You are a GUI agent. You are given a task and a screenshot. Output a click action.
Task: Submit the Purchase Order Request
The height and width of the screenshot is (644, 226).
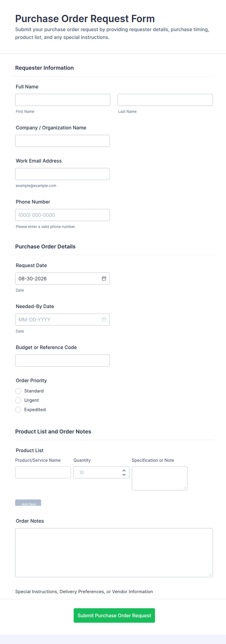(x=114, y=615)
